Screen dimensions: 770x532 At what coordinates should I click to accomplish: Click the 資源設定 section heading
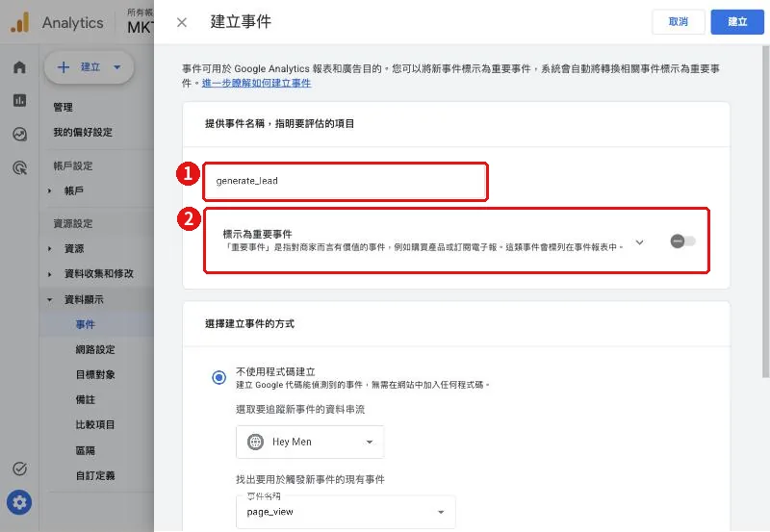[x=73, y=224]
